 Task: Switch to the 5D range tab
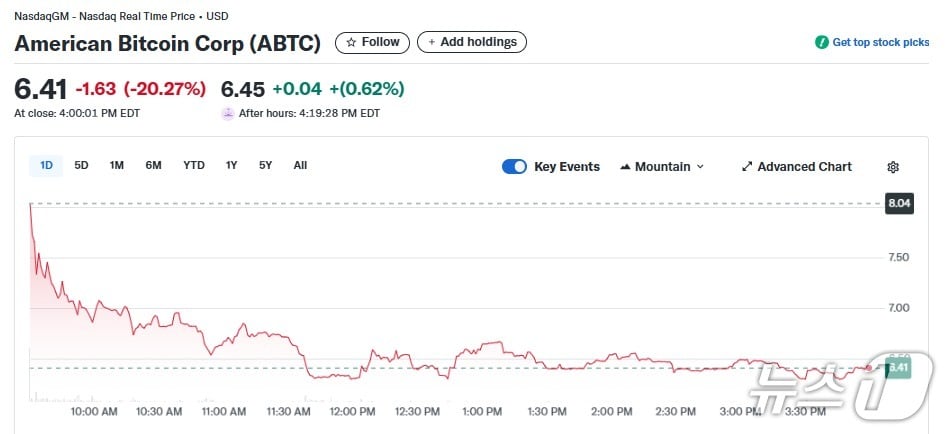coord(81,165)
